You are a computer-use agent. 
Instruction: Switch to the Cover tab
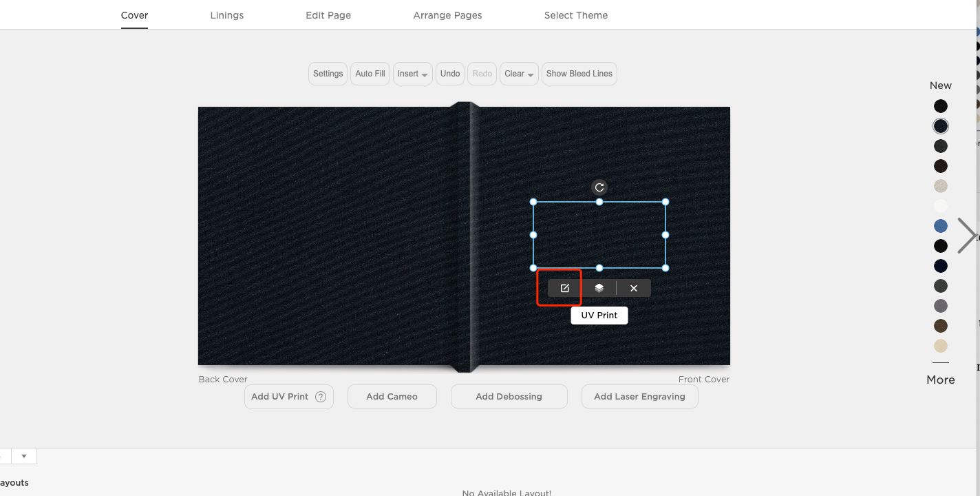pyautogui.click(x=134, y=15)
